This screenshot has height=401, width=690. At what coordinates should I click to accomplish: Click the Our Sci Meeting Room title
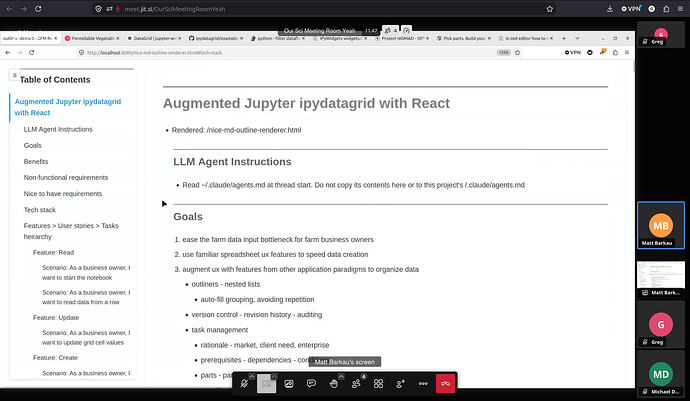click(x=320, y=31)
